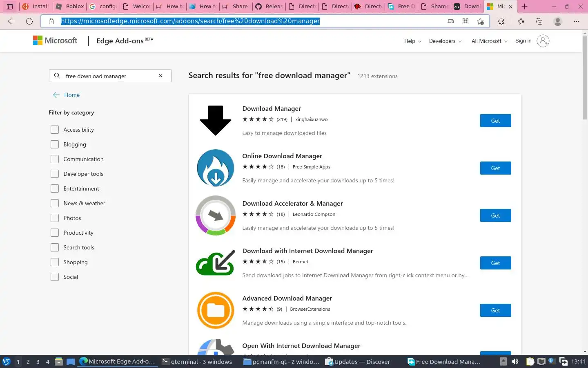This screenshot has width=588, height=368.
Task: Check the Social category filter
Action: click(x=55, y=277)
